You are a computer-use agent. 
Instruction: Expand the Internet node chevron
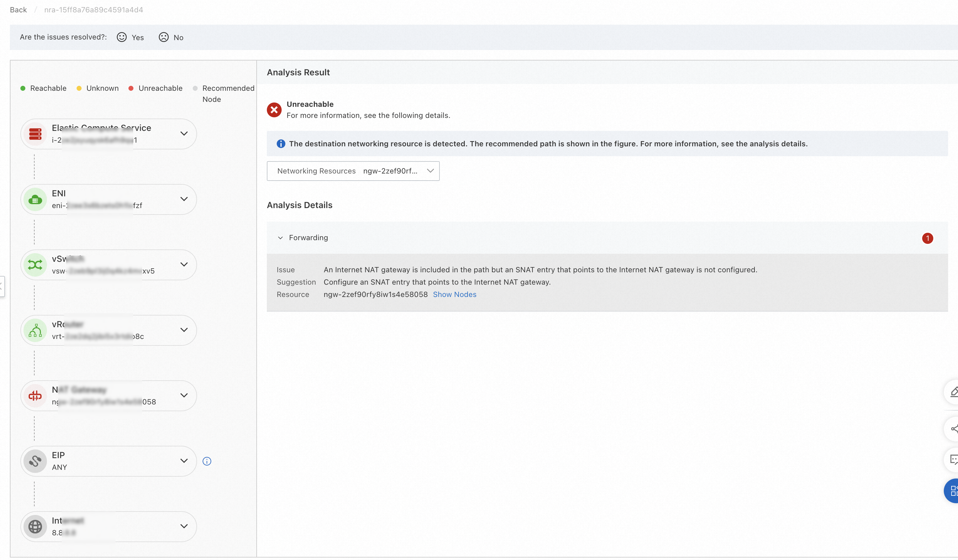184,526
